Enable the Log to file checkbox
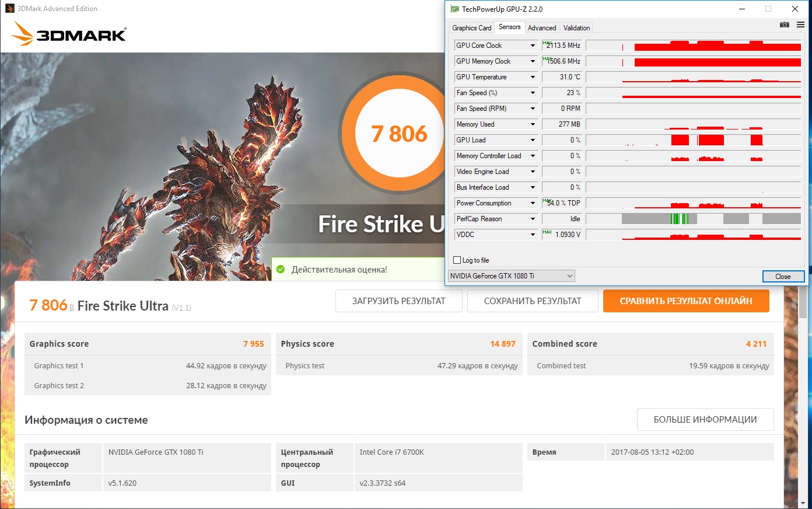Screen dimensions: 812x509 point(457,260)
